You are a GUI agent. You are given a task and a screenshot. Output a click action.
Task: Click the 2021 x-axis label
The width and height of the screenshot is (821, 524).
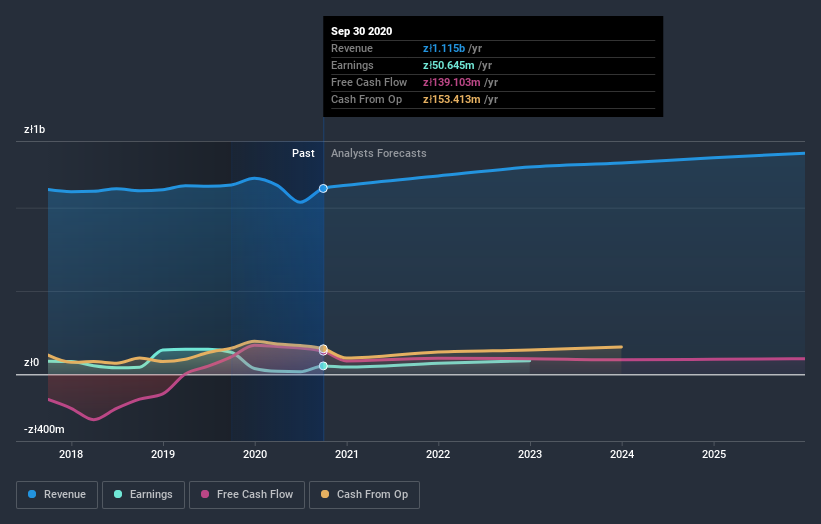[347, 454]
